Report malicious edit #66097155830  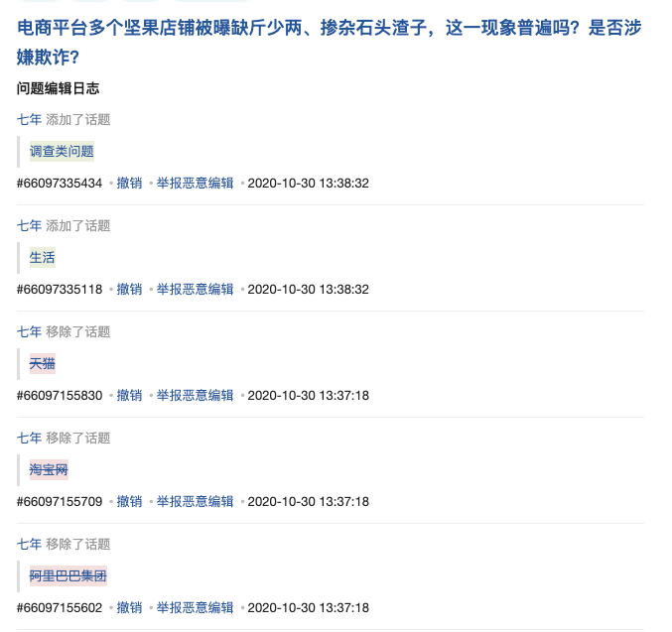(x=195, y=395)
